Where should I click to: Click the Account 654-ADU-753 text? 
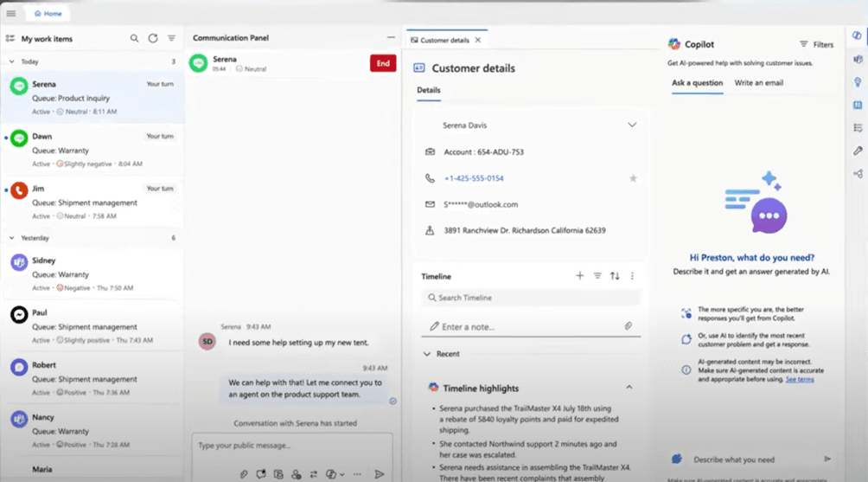tap(483, 151)
